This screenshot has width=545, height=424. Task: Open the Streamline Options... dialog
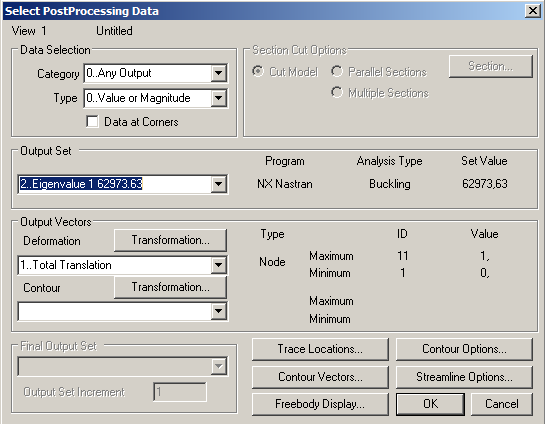tap(464, 377)
